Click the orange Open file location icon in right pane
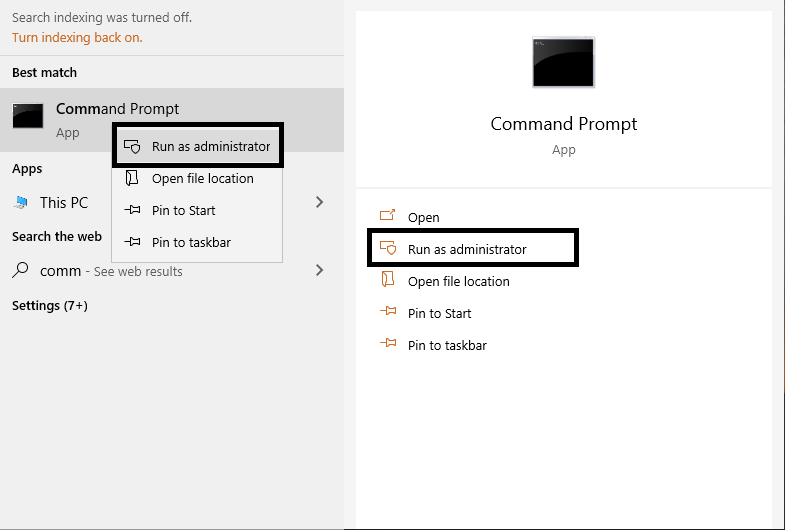The image size is (785, 530). pyautogui.click(x=388, y=281)
